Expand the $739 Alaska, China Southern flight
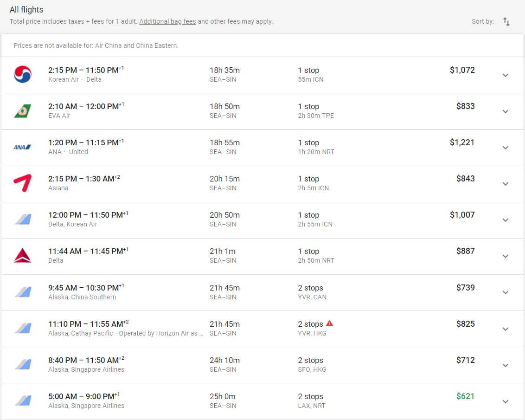The width and height of the screenshot is (525, 420). click(506, 292)
